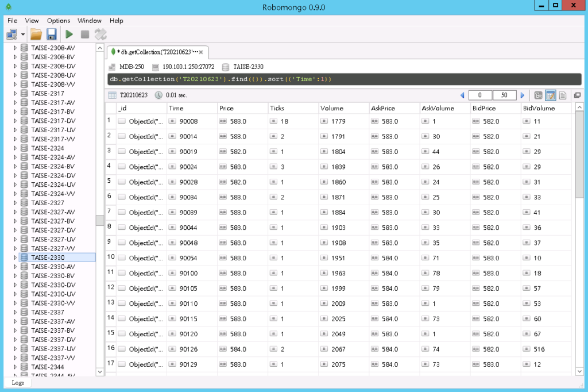Select the TAISE-2337-BV database
Viewport: 588px width, 392px height.
pyautogui.click(x=52, y=331)
